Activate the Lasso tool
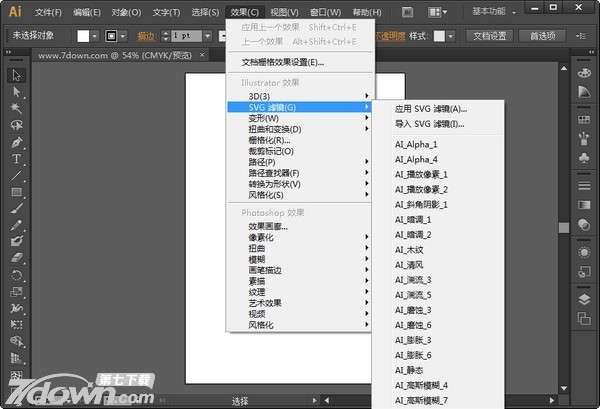Screen dimensions: 600x409 pos(16,126)
